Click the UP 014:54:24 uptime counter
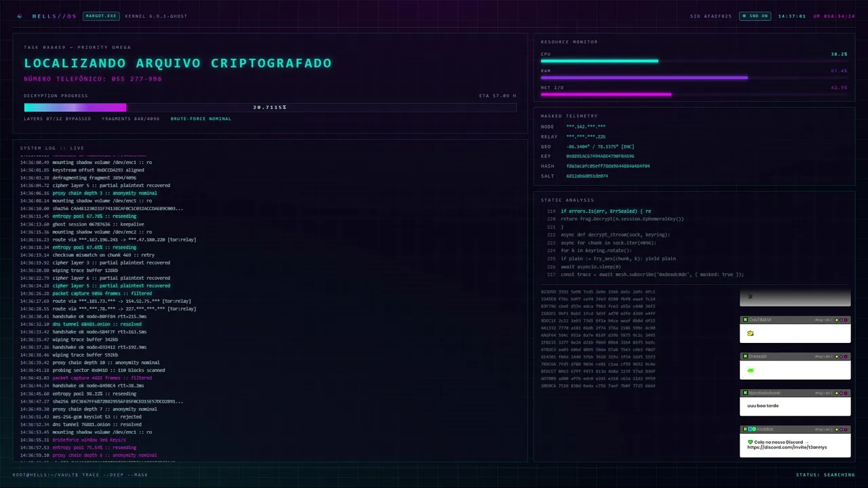Viewport: 868px width, 488px height. (834, 16)
